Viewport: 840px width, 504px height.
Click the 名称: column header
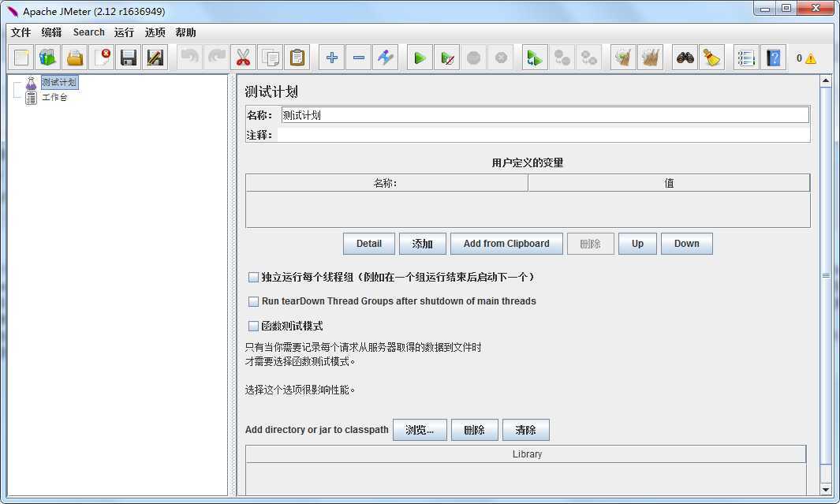[x=386, y=183]
